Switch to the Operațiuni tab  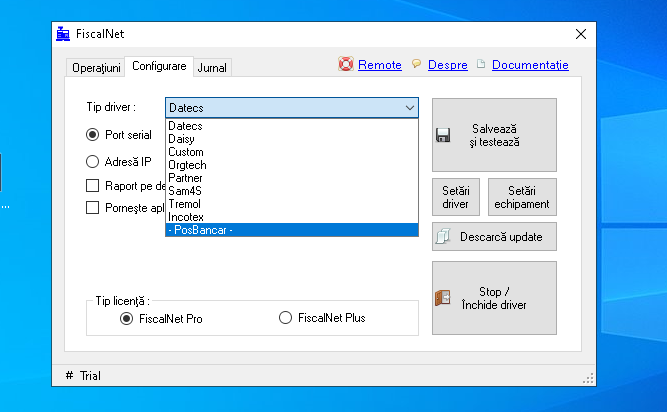(x=96, y=68)
